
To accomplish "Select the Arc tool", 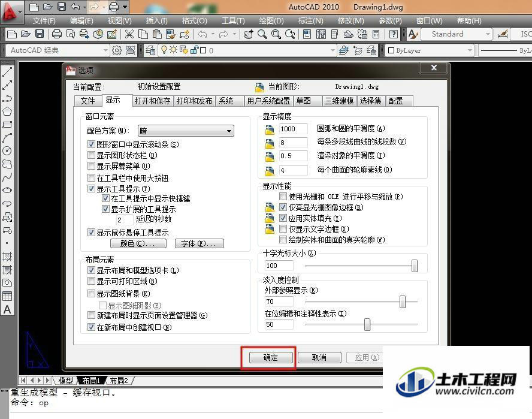I will (7, 137).
